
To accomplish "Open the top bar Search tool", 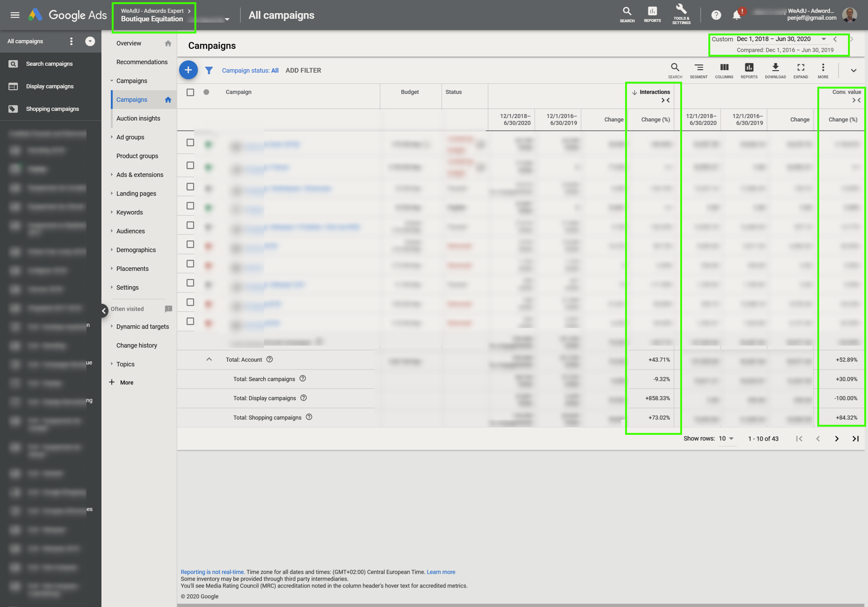I will tap(627, 15).
